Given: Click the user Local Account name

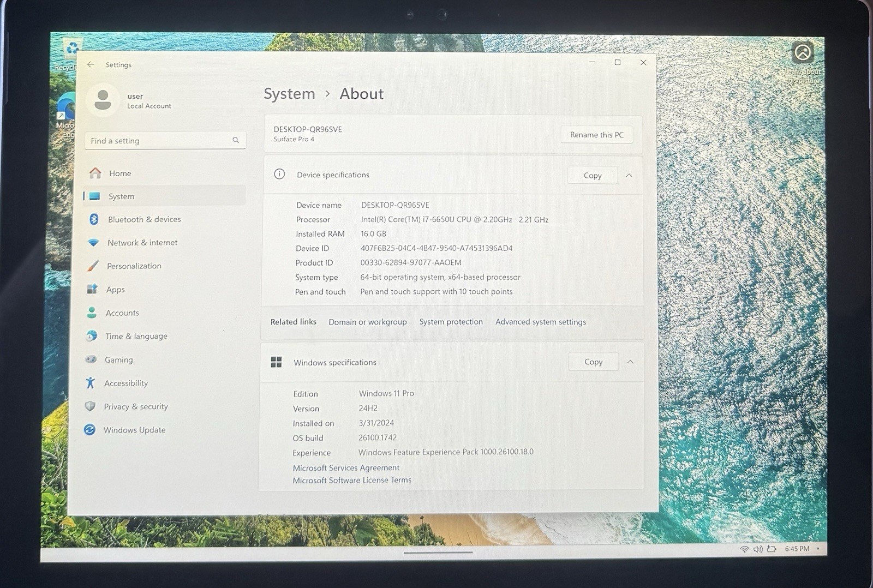Looking at the screenshot, I should [x=149, y=101].
